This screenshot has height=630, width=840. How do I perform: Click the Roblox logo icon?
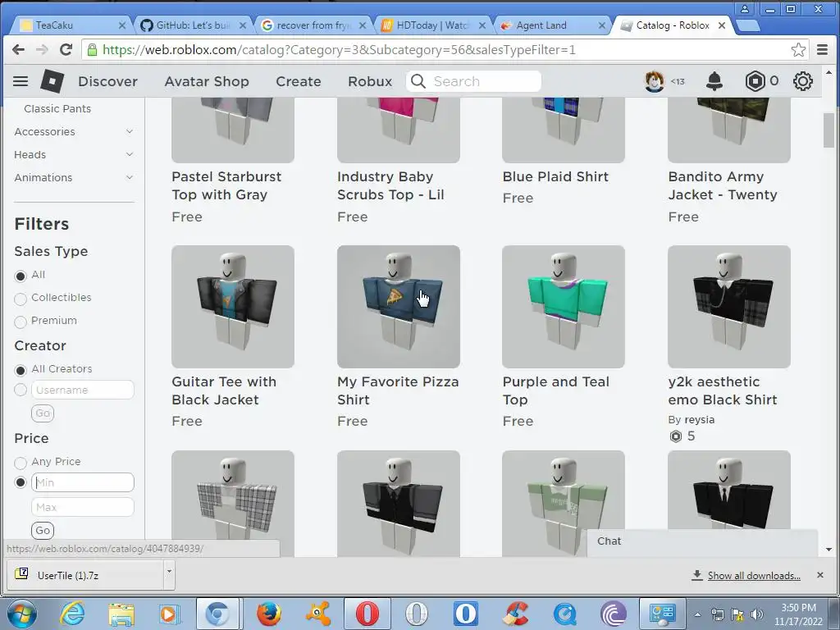tap(52, 81)
